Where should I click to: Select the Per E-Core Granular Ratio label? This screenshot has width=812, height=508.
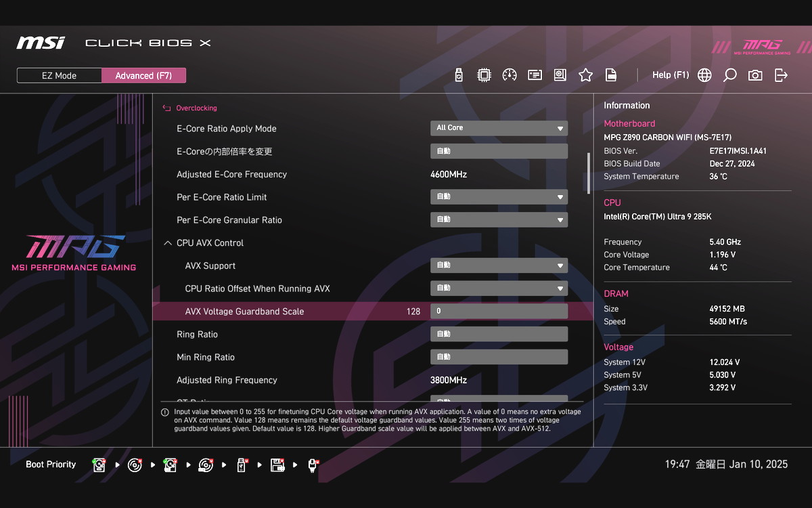click(x=229, y=220)
